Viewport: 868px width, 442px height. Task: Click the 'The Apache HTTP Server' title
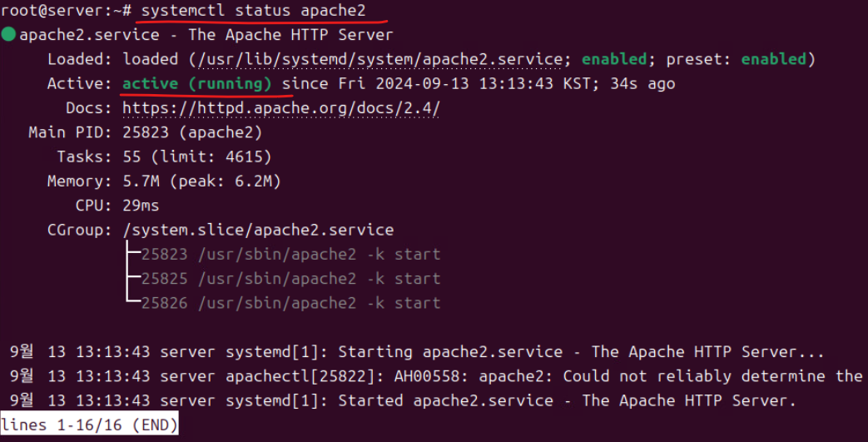point(290,35)
